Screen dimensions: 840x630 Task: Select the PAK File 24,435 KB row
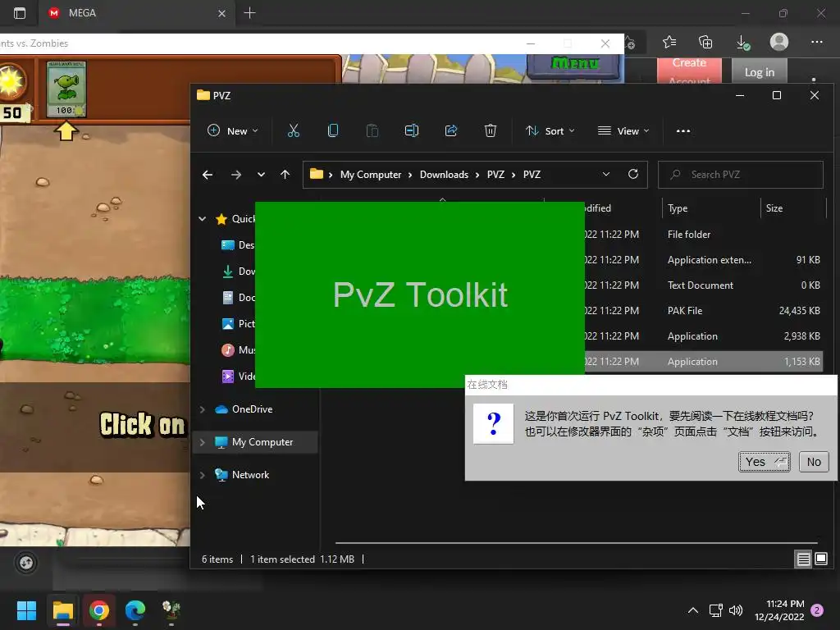(704, 311)
